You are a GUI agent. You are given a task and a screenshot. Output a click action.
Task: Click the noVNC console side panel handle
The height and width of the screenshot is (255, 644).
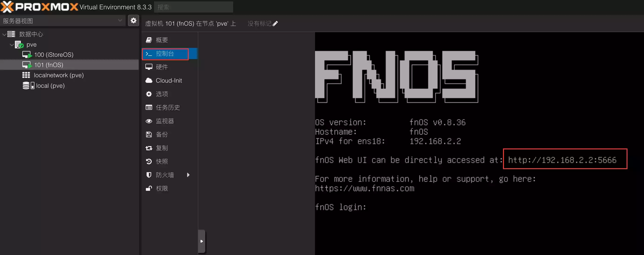pos(201,241)
